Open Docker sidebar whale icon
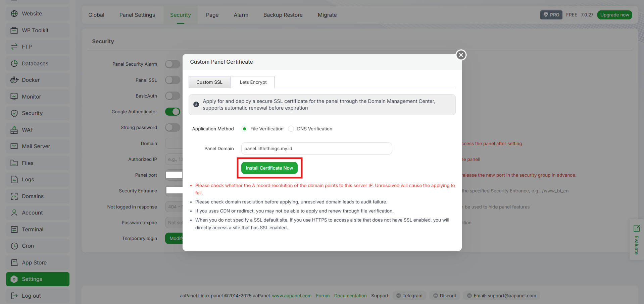The image size is (644, 304). tap(14, 80)
